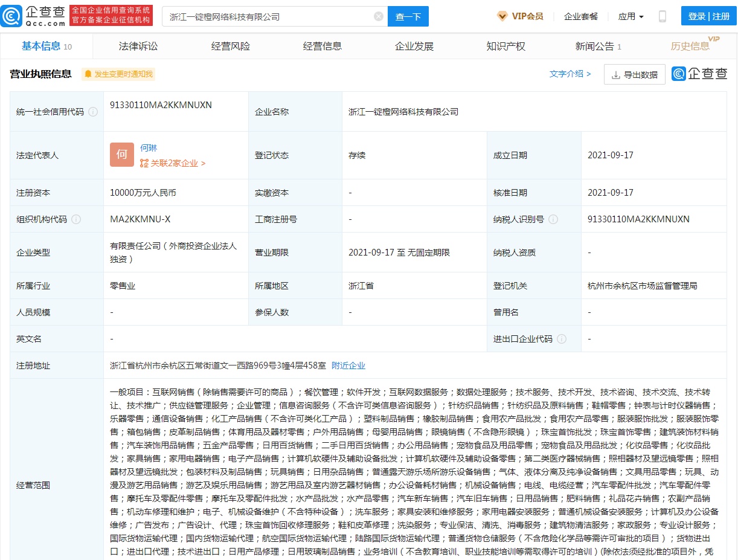Image resolution: width=738 pixels, height=560 pixels.
Task: Click the organization code MA2KKMNU-X
Action: tap(140, 219)
